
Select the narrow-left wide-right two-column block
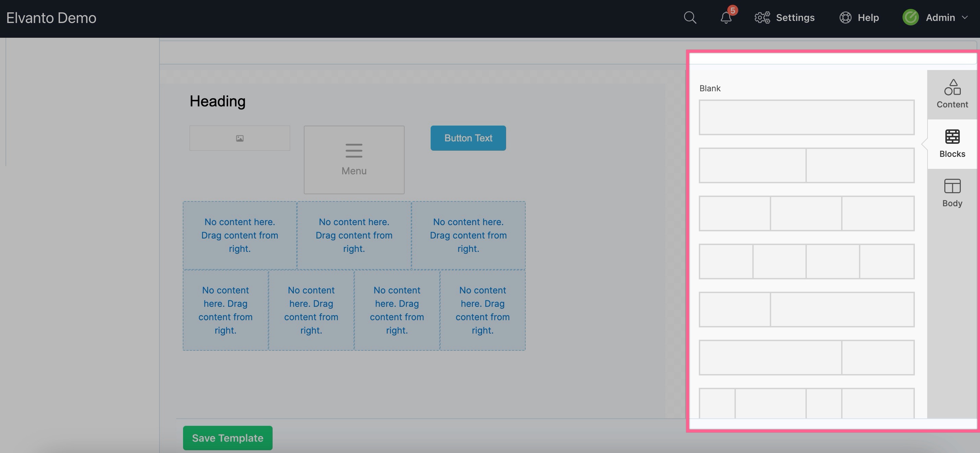pyautogui.click(x=806, y=310)
